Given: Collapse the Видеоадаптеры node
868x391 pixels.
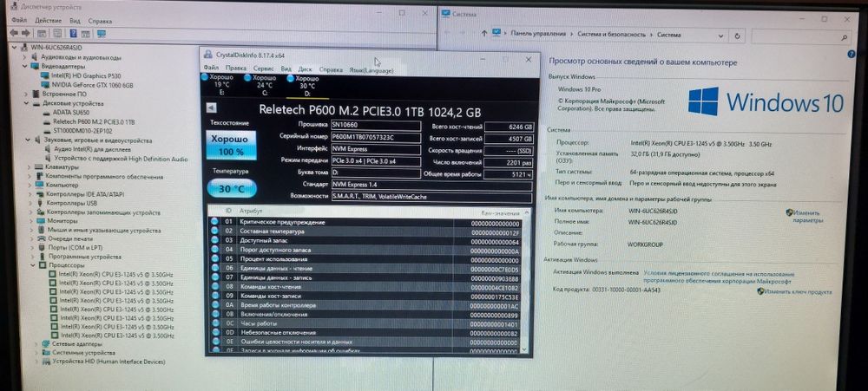Looking at the screenshot, I should point(24,67).
